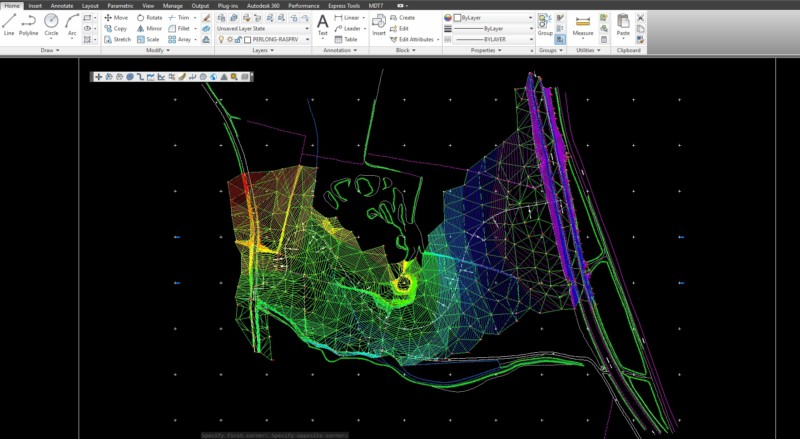Toggle the layer freeze sun icon

(228, 39)
